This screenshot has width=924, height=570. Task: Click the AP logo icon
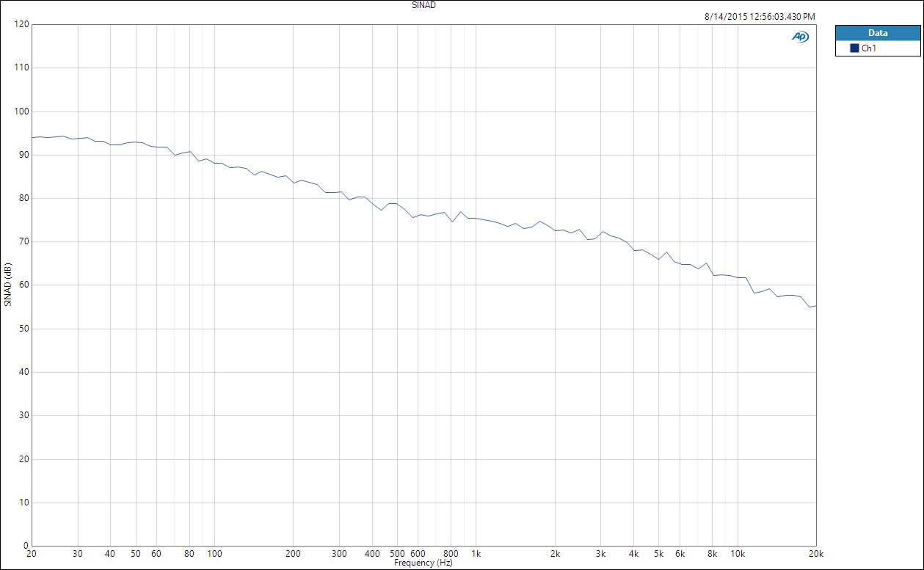coord(800,37)
